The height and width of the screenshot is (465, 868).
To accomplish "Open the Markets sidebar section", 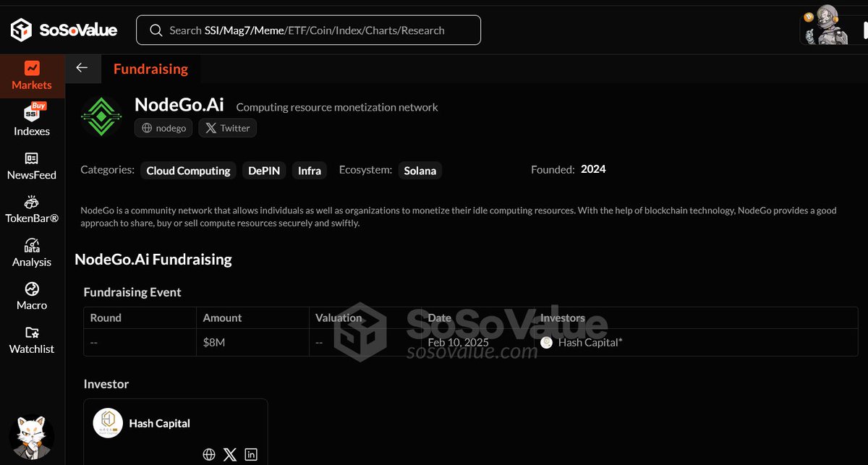I will (x=32, y=76).
